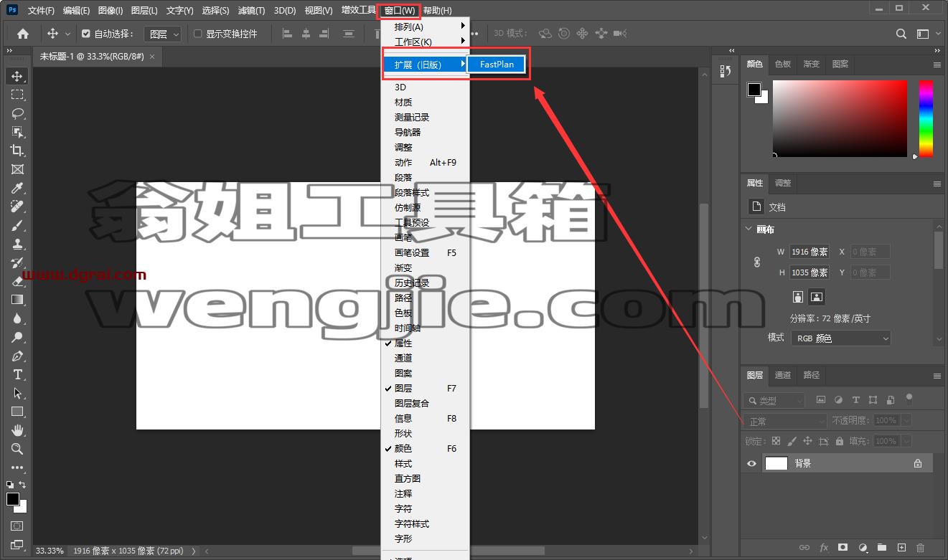Select 历史记录 in the Window menu
948x560 pixels.
coord(412,283)
